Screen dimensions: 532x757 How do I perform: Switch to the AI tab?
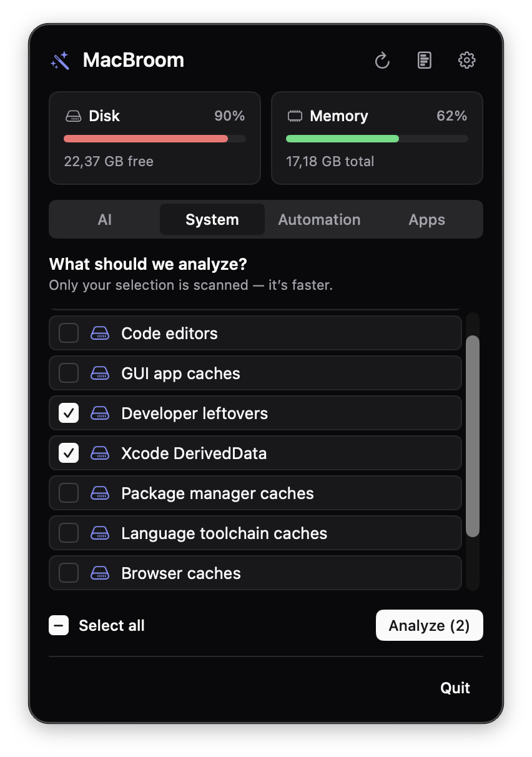(105, 220)
